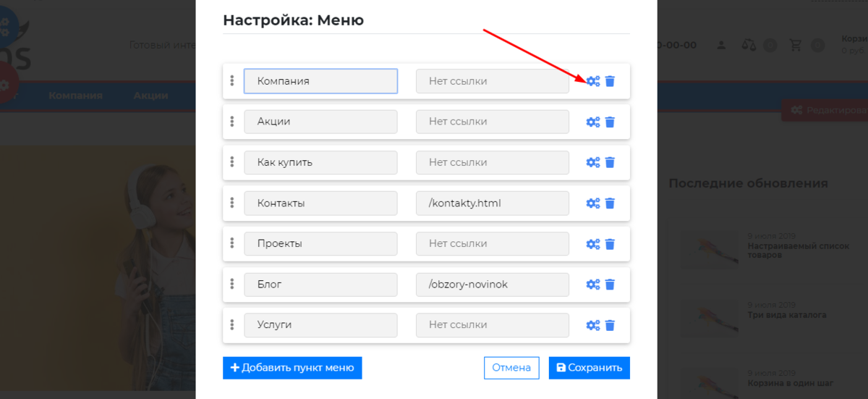The height and width of the screenshot is (399, 868).
Task: Open Компания in background navigation bar
Action: pyautogui.click(x=75, y=96)
